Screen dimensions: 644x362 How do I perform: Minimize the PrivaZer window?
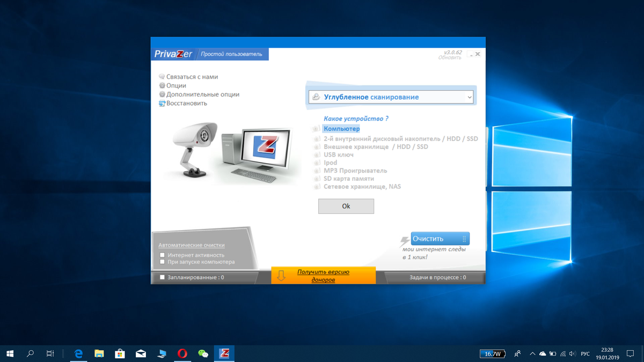pyautogui.click(x=470, y=54)
